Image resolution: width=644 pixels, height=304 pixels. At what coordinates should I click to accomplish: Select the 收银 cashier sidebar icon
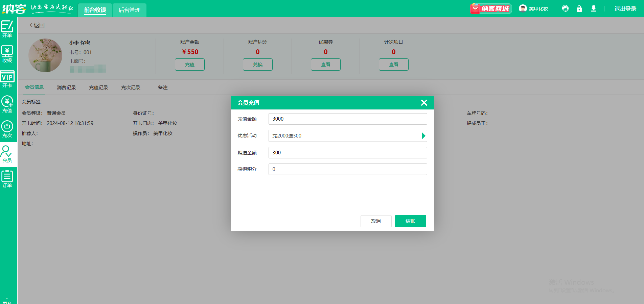7,54
